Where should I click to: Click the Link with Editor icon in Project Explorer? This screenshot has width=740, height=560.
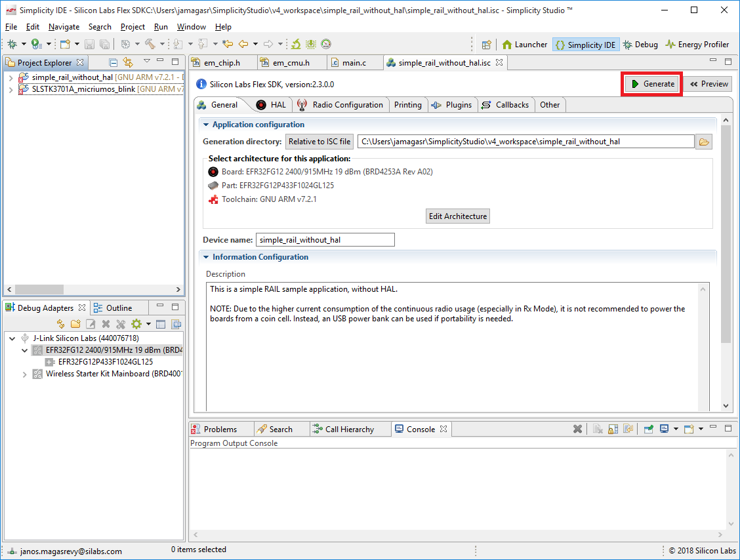(x=128, y=62)
